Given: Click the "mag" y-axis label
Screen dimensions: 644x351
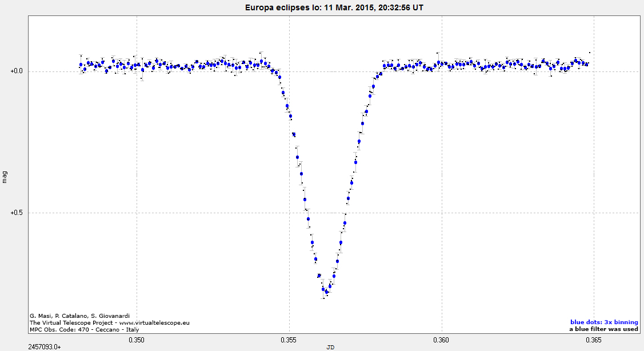Looking at the screenshot, I should [x=5, y=177].
